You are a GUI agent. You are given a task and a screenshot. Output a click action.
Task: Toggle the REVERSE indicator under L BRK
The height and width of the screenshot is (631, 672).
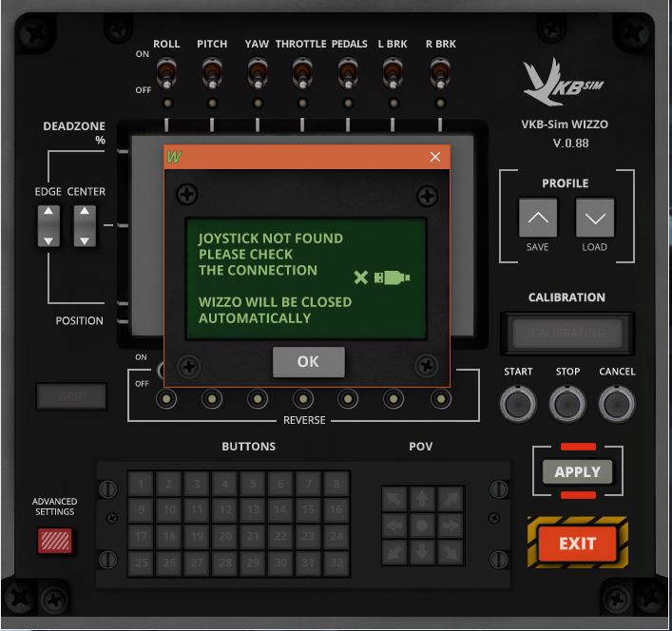pos(393,399)
